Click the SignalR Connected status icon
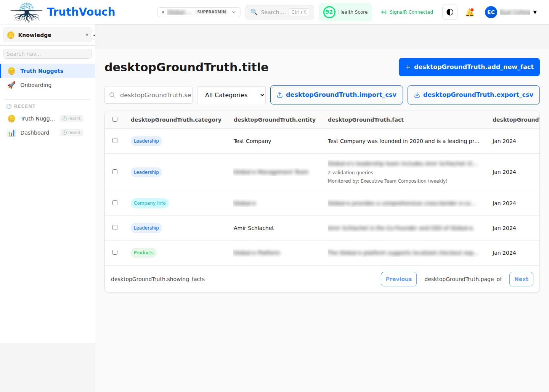This screenshot has width=549, height=392. pos(384,12)
